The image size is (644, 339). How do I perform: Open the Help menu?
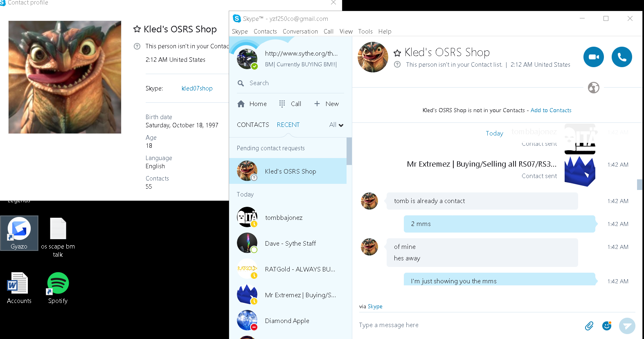pos(385,32)
